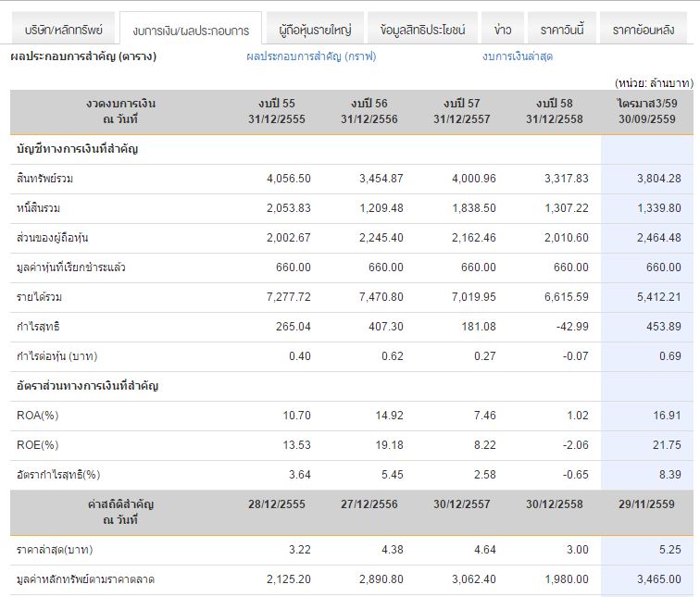The height and width of the screenshot is (597, 700).
Task: Switch to the ราคาย้อนหลัง tab
Action: tap(643, 30)
